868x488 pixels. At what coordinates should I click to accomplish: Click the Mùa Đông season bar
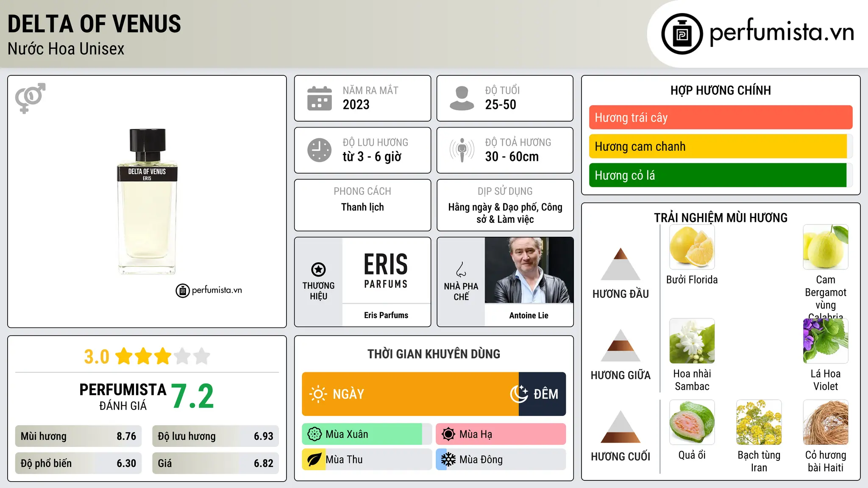click(501, 460)
